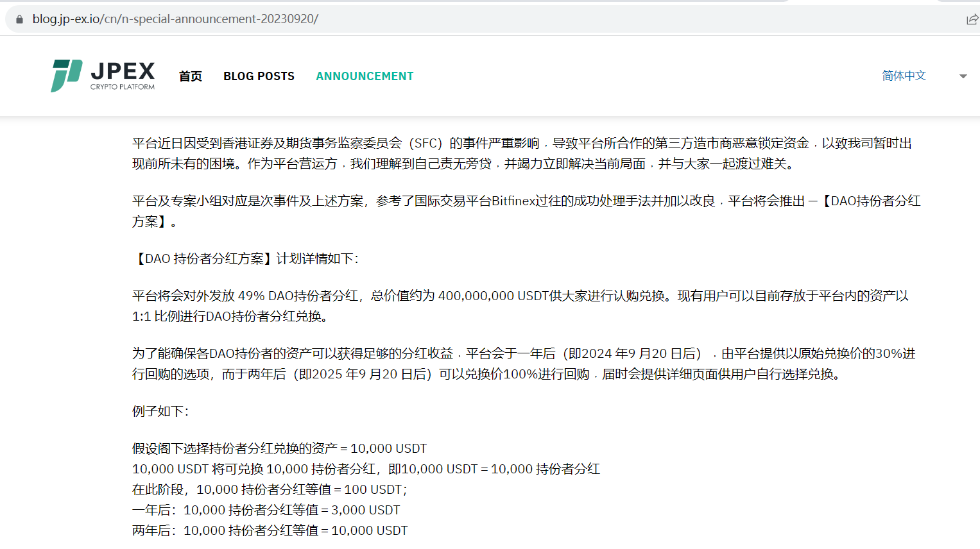Click the text 例子如下:
The height and width of the screenshot is (549, 980).
pos(160,411)
